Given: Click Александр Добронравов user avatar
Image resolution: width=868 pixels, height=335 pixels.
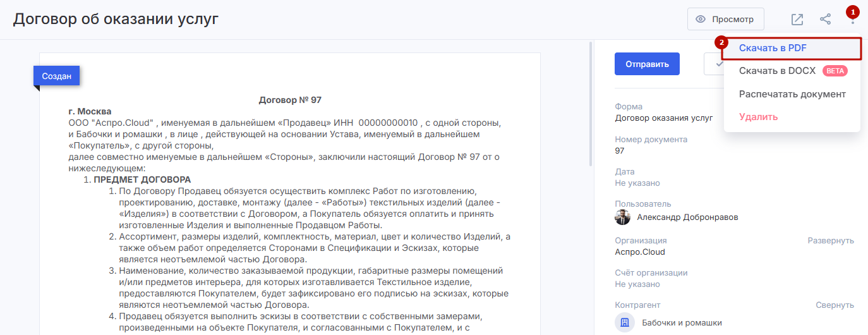Looking at the screenshot, I should 622,217.
